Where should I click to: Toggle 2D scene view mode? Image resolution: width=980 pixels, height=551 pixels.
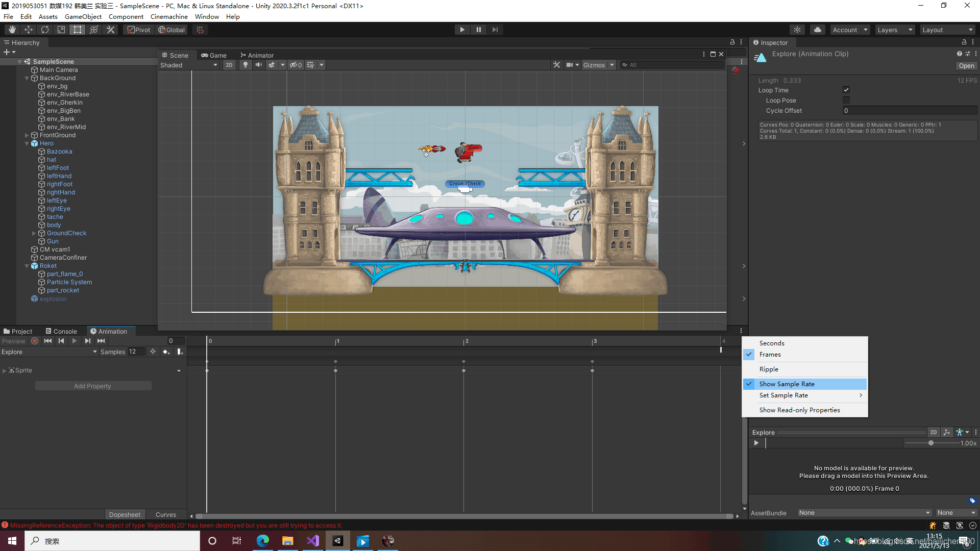tap(229, 65)
